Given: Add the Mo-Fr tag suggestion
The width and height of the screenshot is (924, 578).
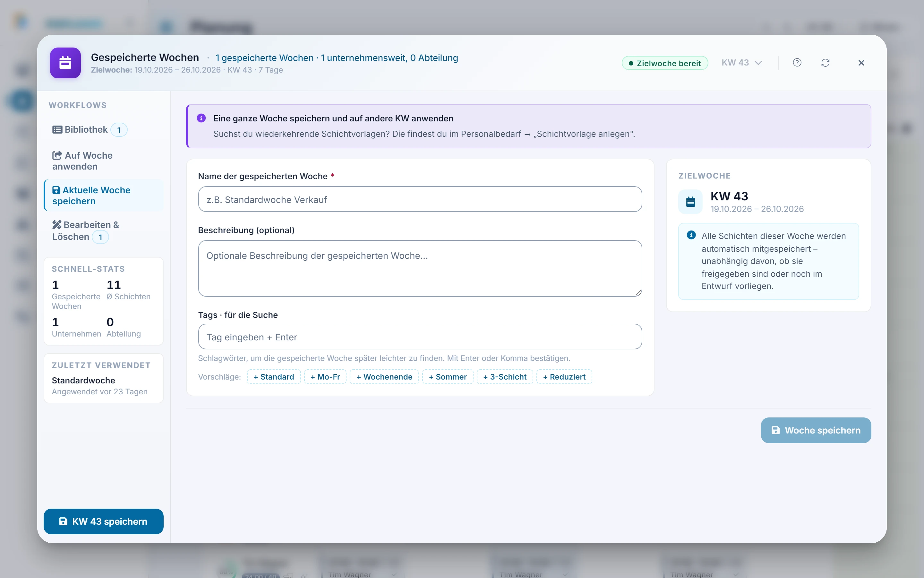Looking at the screenshot, I should (325, 377).
